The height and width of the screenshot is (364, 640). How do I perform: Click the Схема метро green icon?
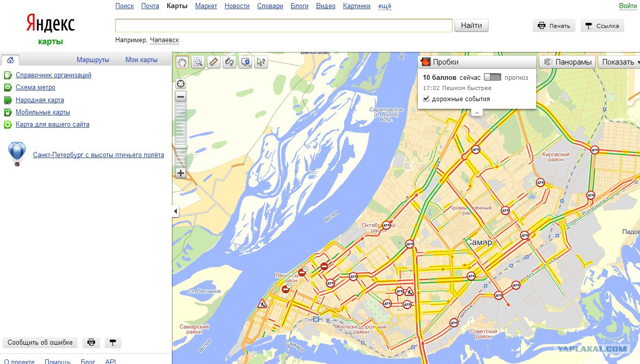[x=8, y=87]
